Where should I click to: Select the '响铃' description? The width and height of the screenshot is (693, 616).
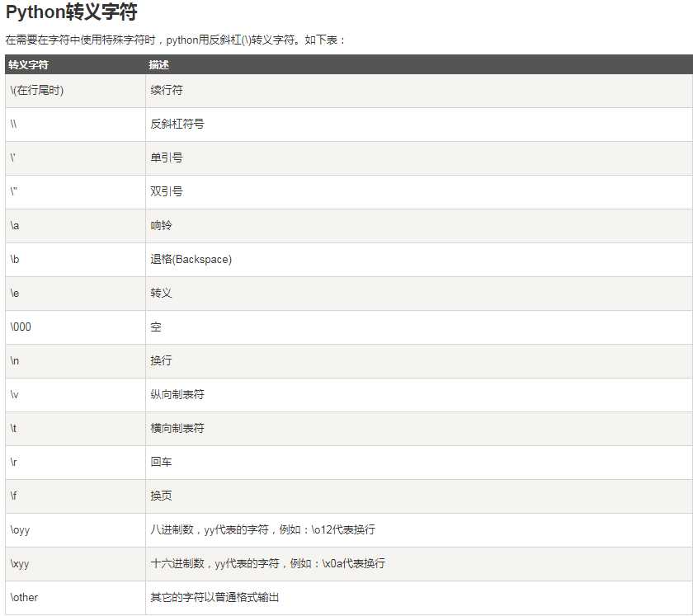pyautogui.click(x=162, y=225)
